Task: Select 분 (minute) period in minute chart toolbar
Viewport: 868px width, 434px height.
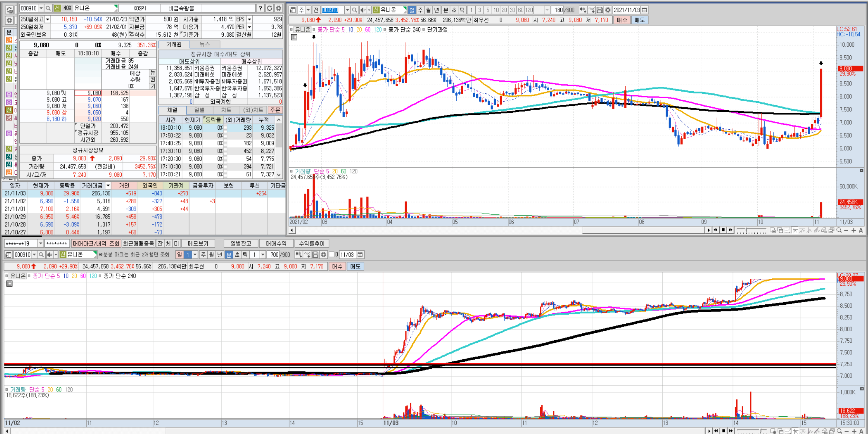Action: pos(229,255)
